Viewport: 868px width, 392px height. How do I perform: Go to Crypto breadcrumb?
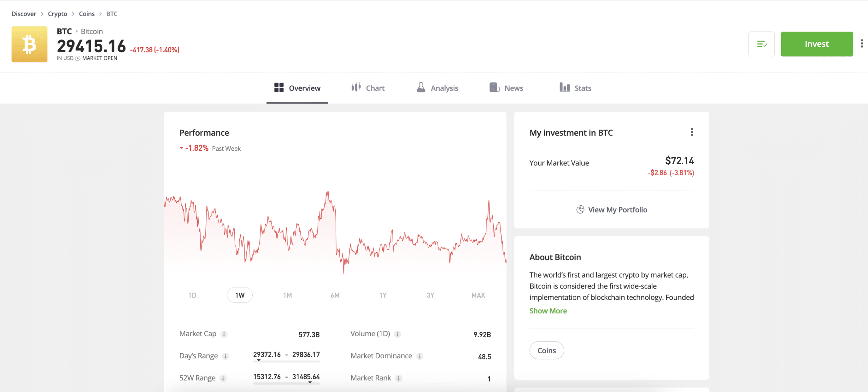coord(57,14)
